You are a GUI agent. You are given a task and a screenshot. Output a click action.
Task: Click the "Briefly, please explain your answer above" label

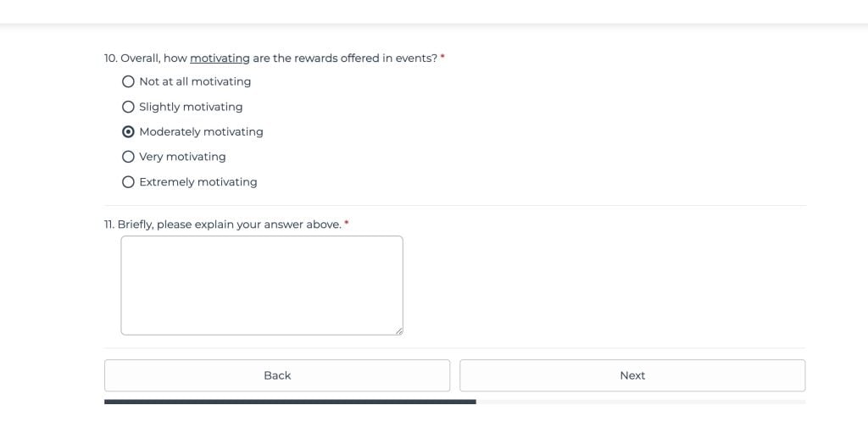click(x=229, y=225)
